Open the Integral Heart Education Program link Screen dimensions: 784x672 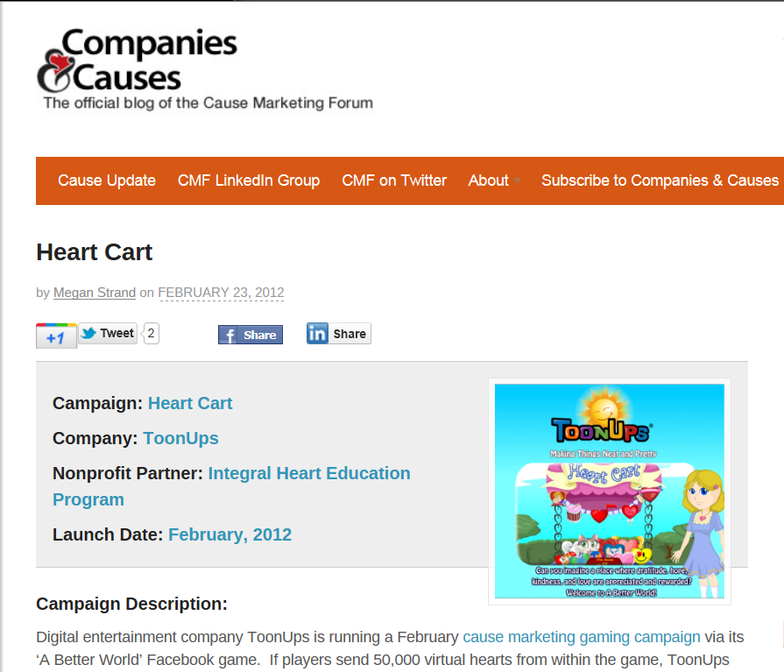(x=231, y=486)
